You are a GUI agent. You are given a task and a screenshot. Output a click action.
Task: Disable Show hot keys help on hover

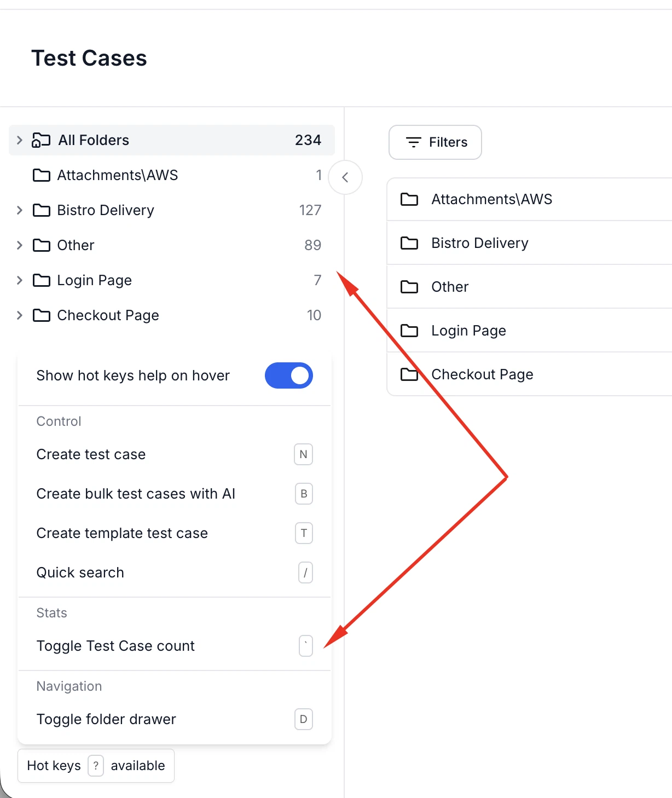[x=288, y=375]
